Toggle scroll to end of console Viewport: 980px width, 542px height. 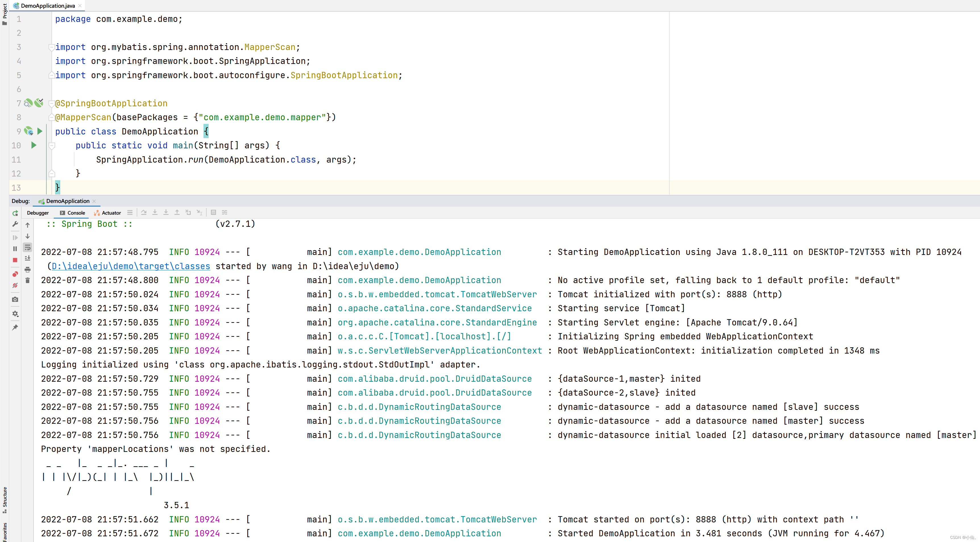[x=27, y=258]
